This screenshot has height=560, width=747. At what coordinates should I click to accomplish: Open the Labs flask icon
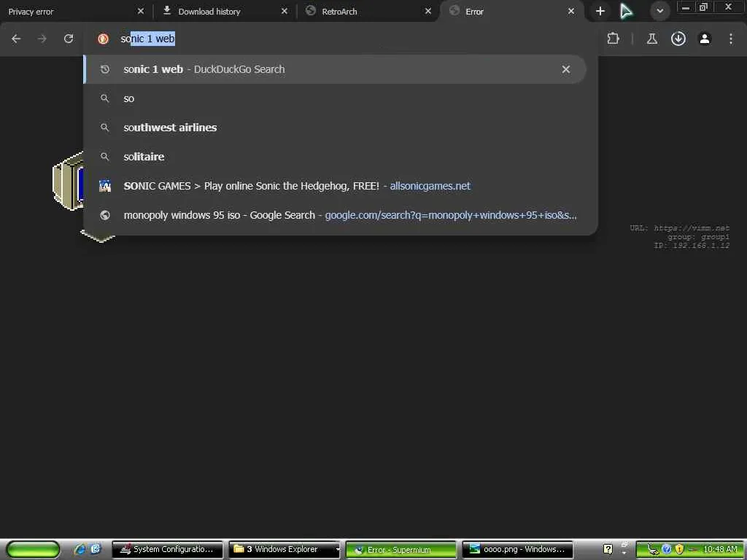point(652,39)
